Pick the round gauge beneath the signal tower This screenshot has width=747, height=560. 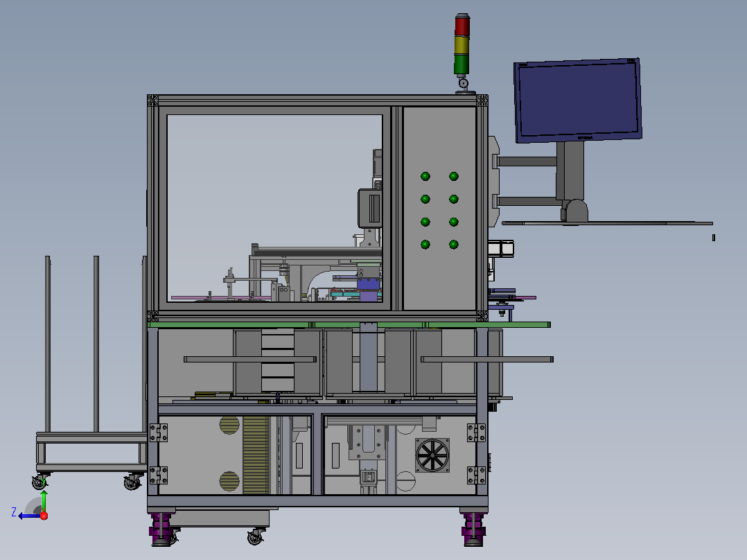point(463,84)
